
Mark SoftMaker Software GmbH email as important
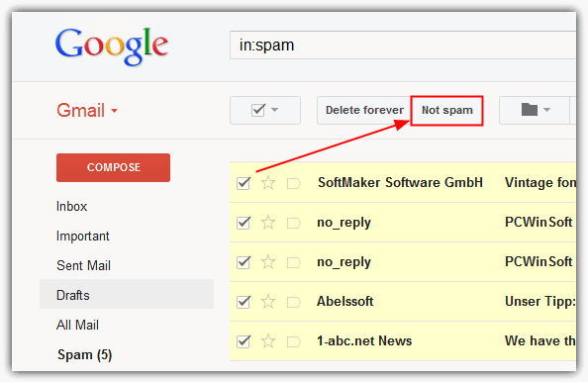(294, 183)
